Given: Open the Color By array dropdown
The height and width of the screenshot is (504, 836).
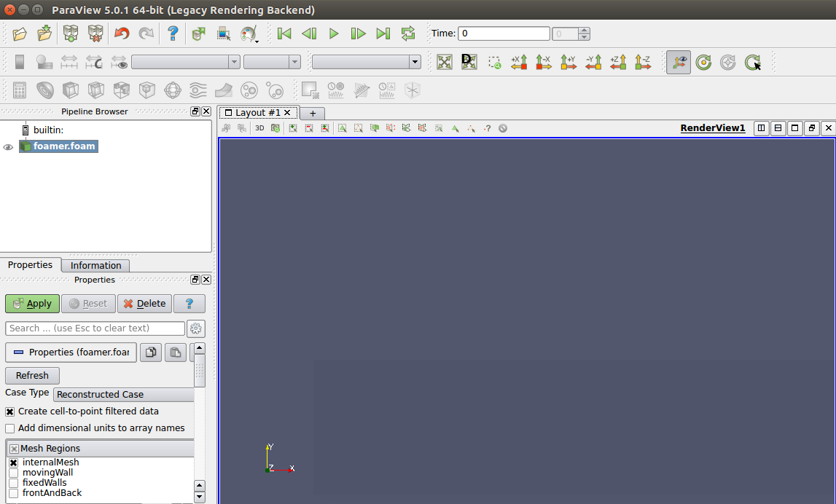Looking at the screenshot, I should tap(186, 62).
